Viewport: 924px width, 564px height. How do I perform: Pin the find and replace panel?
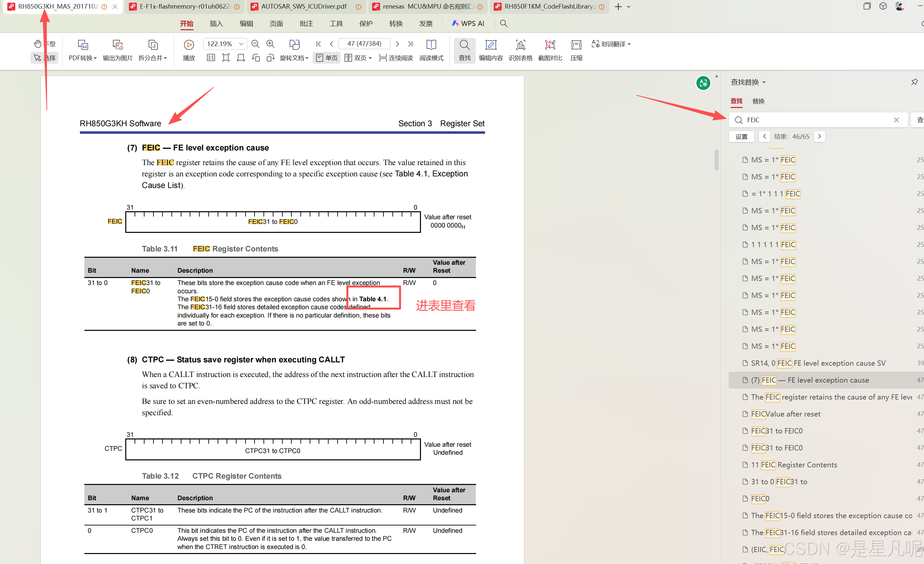[x=914, y=82]
